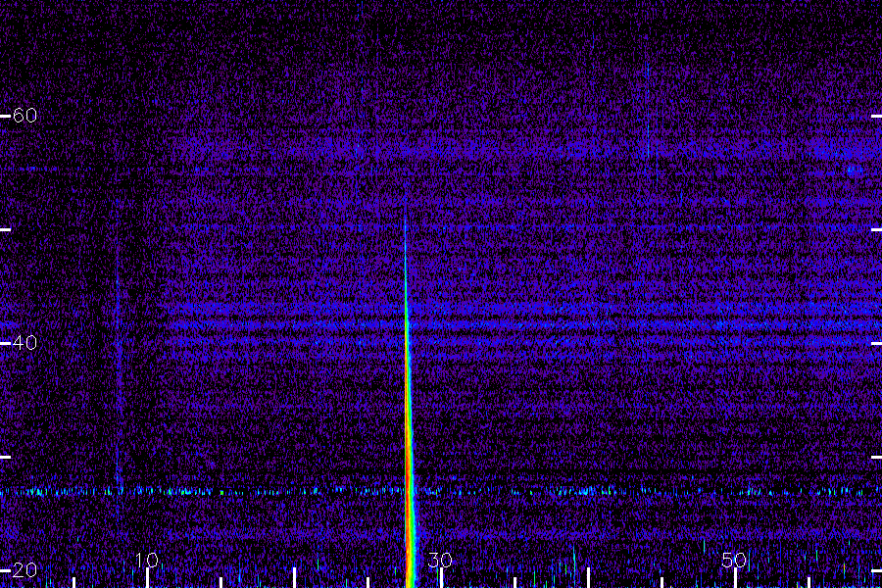Click the bright red-yellow vertical signal spike
The image size is (882, 588).
point(409,427)
